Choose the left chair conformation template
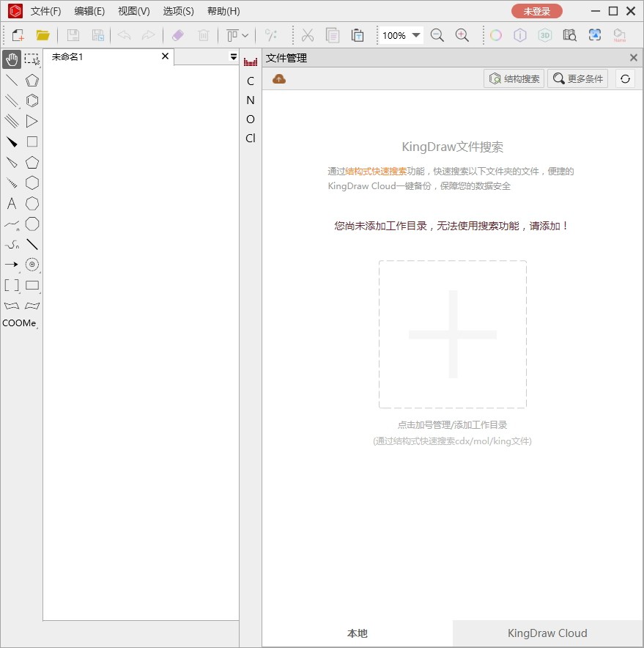644x648 pixels. point(12,306)
